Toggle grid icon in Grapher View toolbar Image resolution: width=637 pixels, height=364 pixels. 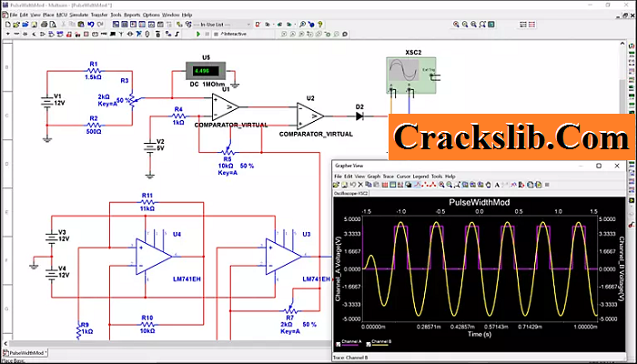385,185
